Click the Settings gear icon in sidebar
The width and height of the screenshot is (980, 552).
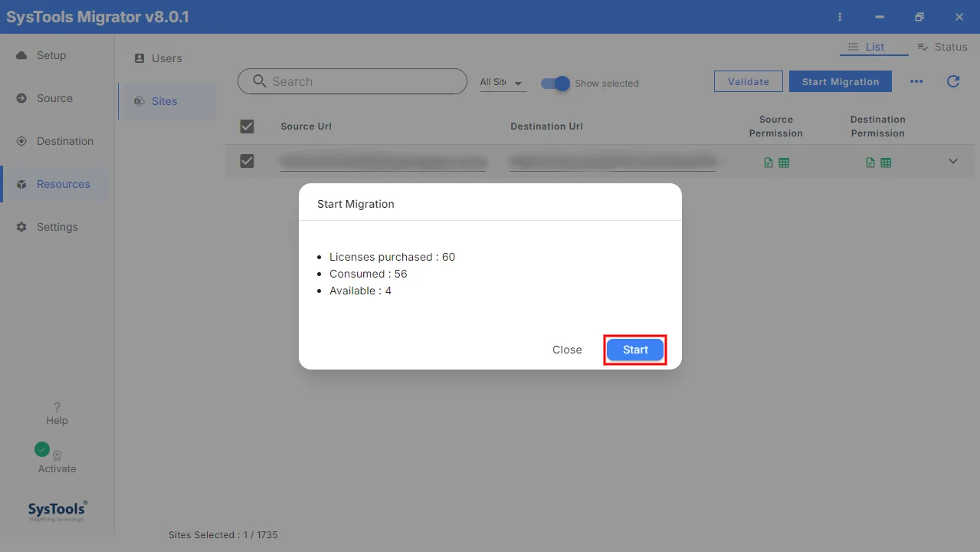click(21, 227)
